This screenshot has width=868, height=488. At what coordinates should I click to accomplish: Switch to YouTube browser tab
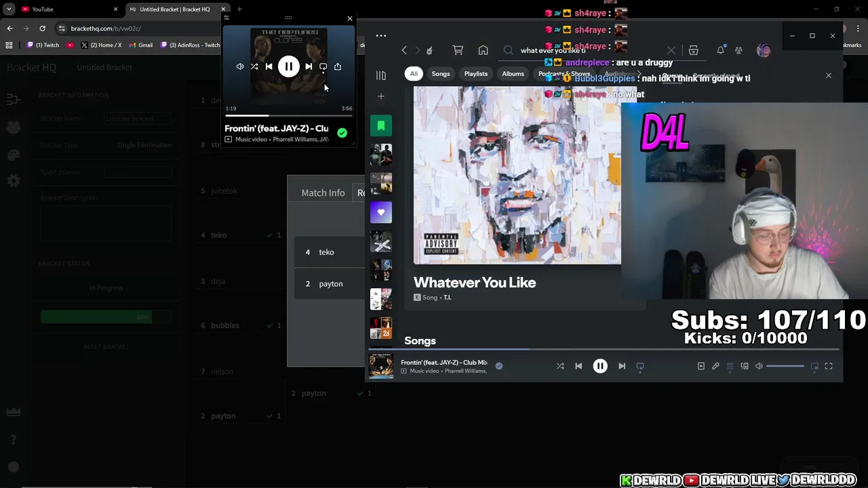(x=68, y=9)
